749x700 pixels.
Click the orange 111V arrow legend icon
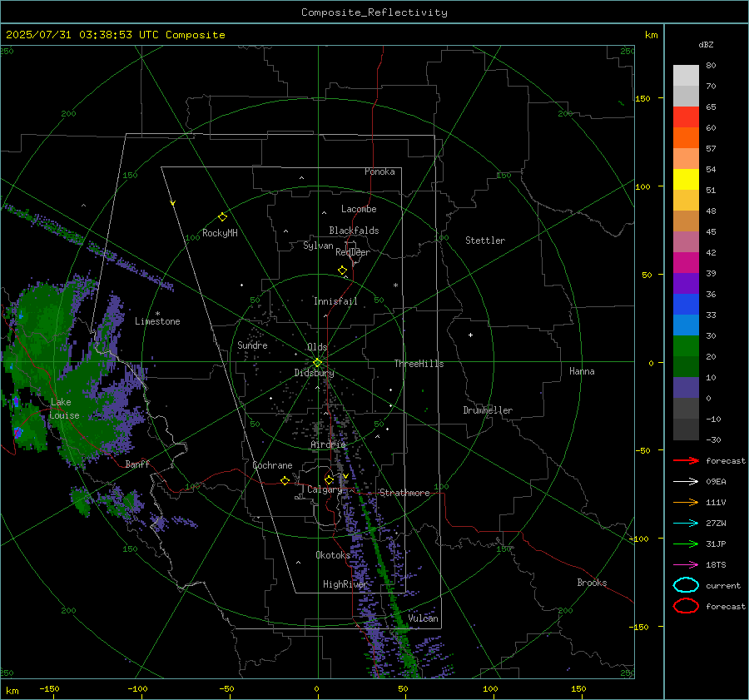point(686,502)
